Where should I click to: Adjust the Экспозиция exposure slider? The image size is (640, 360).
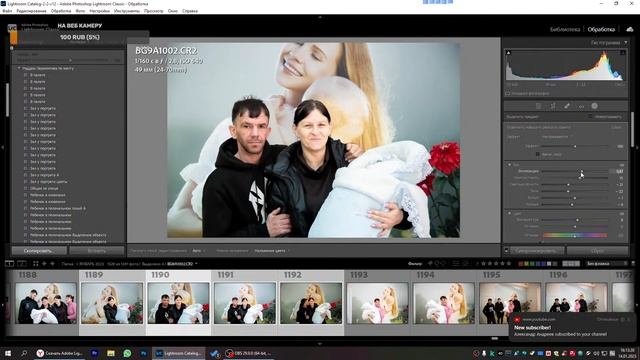tap(575, 171)
